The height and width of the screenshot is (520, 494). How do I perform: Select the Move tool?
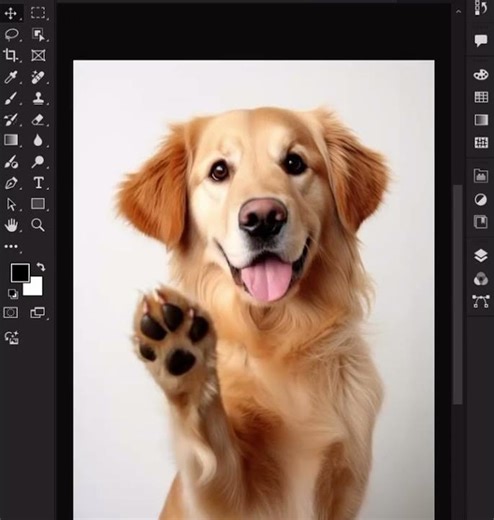point(11,14)
